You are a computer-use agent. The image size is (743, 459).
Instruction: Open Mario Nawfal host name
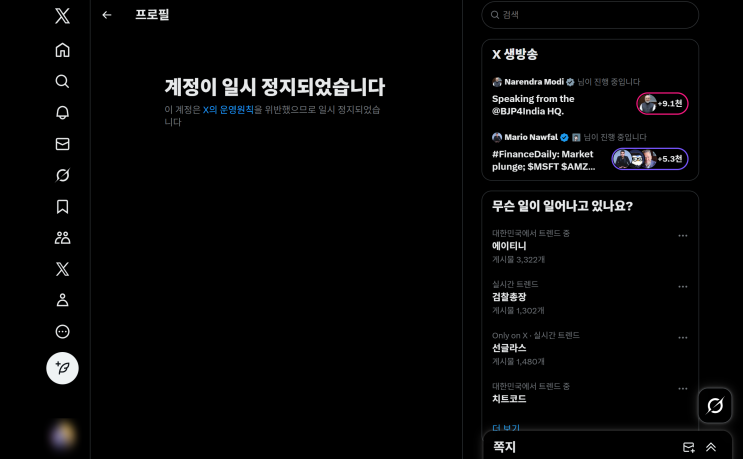[x=531, y=137]
